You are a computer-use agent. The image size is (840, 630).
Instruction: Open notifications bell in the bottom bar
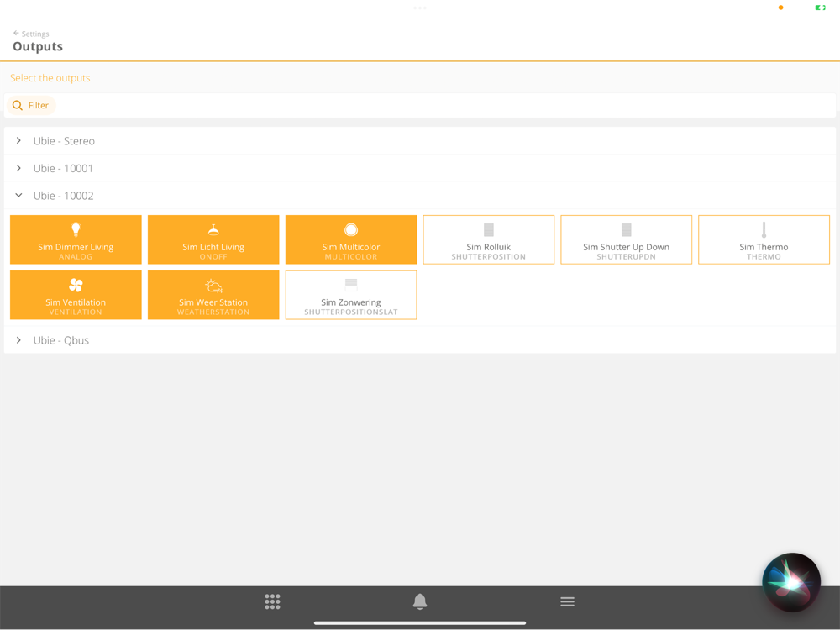click(420, 601)
